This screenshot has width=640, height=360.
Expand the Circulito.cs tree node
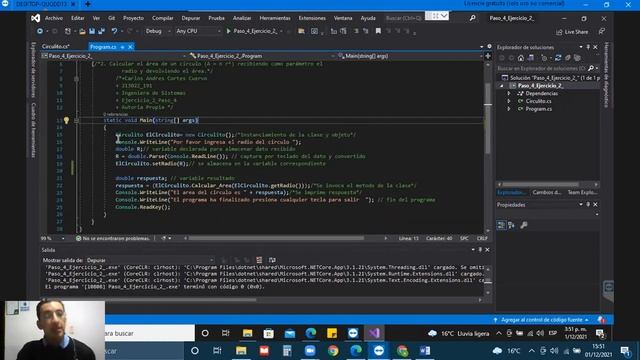click(509, 101)
